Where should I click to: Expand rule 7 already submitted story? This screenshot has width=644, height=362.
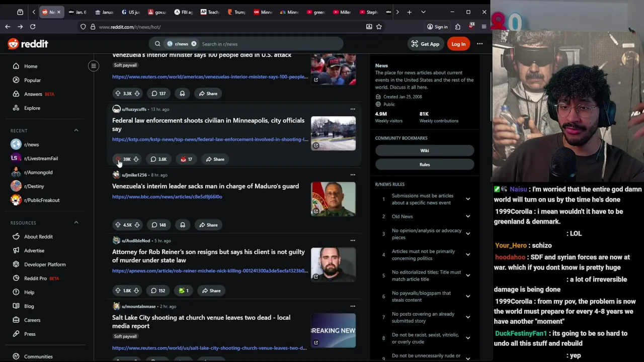point(467,317)
